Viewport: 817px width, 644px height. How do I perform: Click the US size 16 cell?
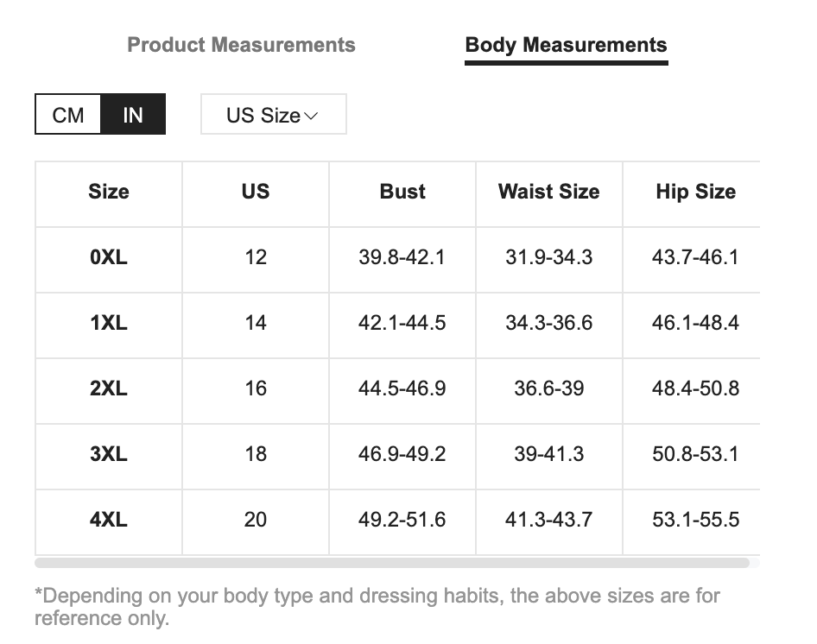256,388
